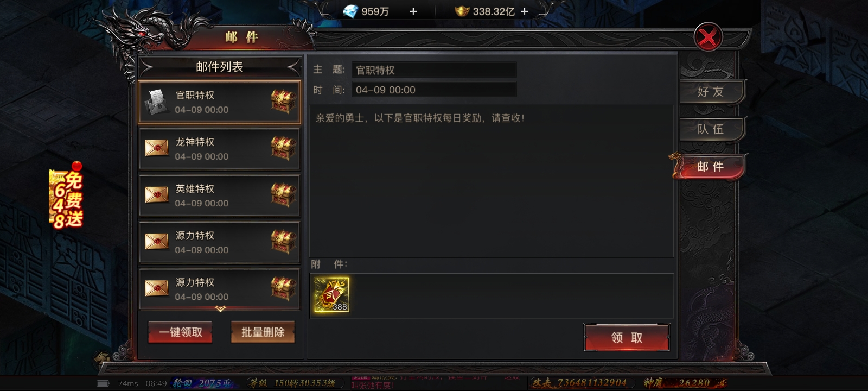Click the 主题 subject field 官职特权
This screenshot has height=391, width=868.
pyautogui.click(x=435, y=70)
